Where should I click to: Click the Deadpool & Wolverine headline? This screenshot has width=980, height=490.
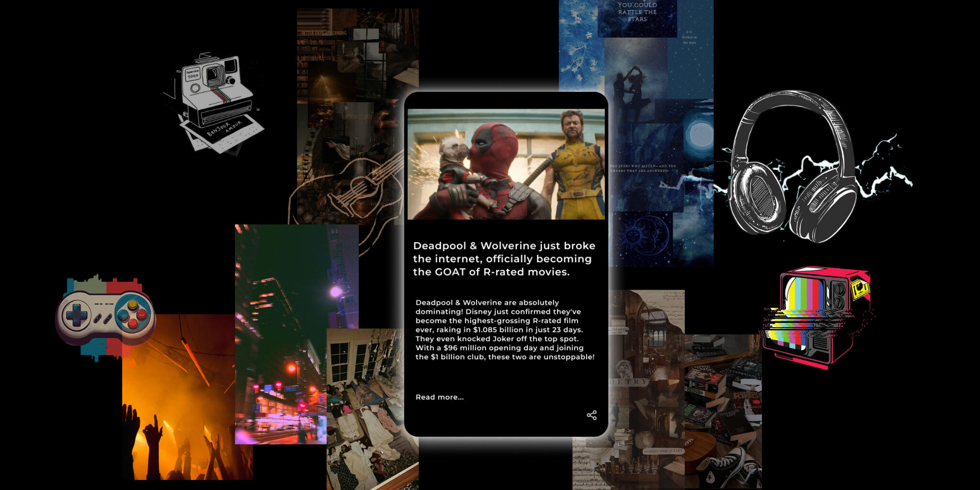(504, 259)
